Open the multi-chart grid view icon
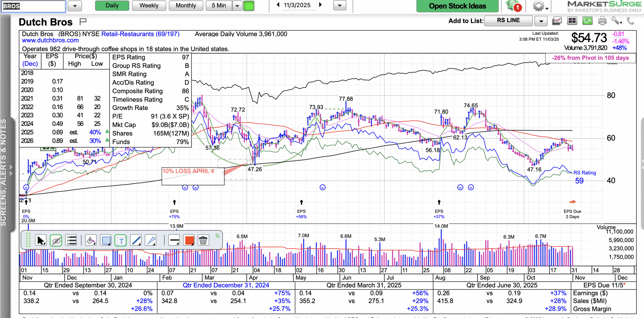 (572, 21)
